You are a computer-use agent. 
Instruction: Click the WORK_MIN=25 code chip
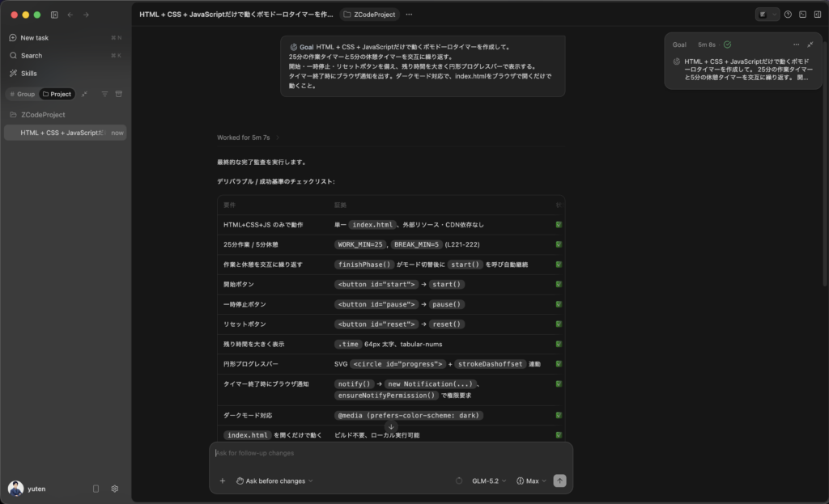[360, 244]
